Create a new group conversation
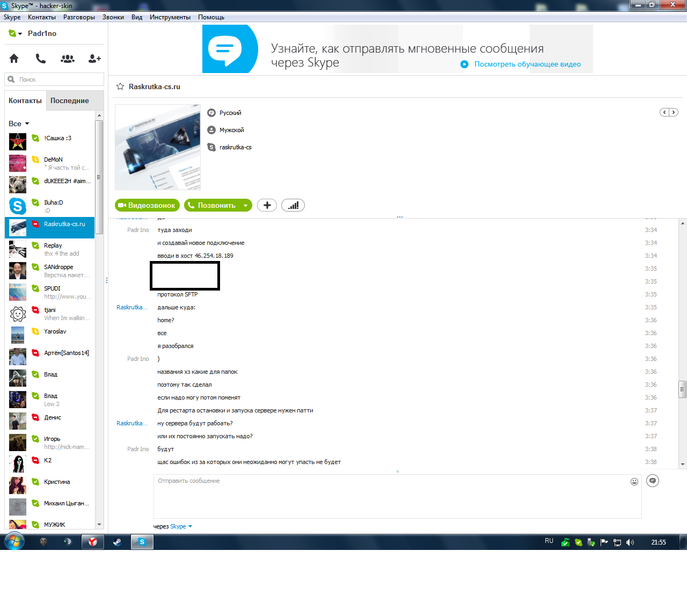The image size is (687, 616). point(68,59)
